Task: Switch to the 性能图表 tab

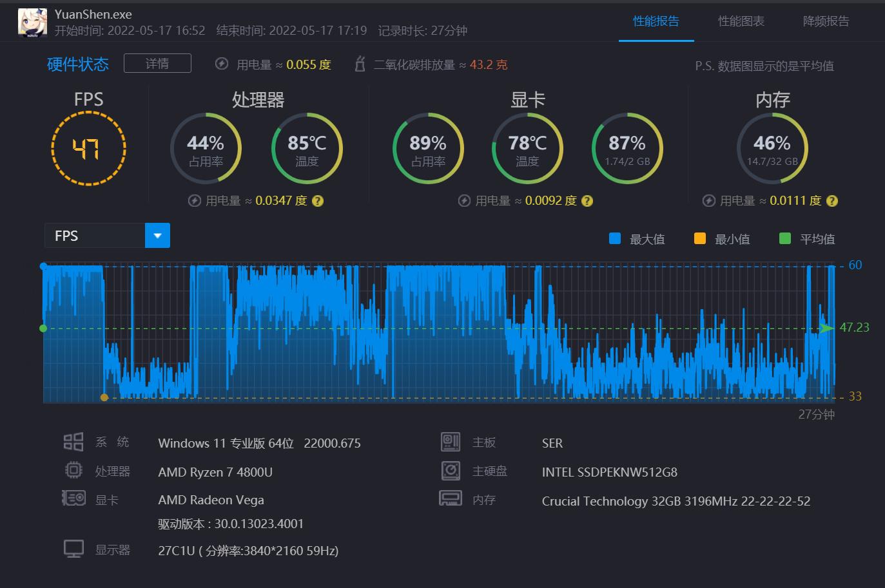Action: (741, 21)
